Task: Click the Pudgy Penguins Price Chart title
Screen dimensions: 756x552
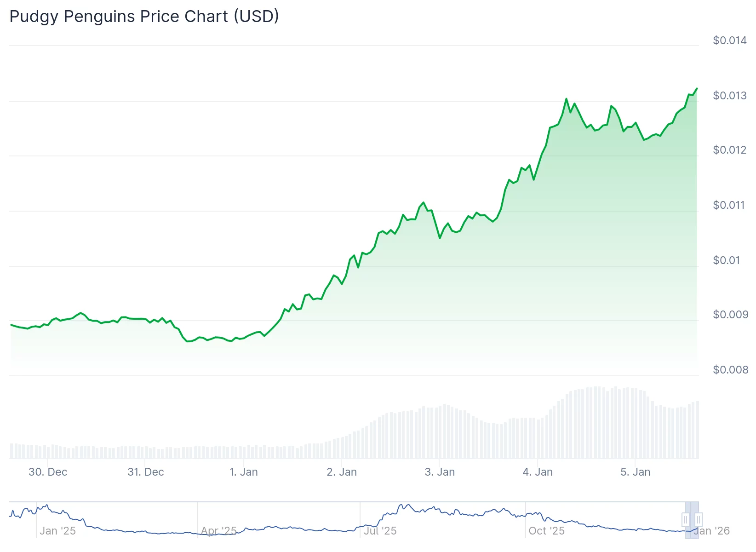Action: tap(144, 17)
